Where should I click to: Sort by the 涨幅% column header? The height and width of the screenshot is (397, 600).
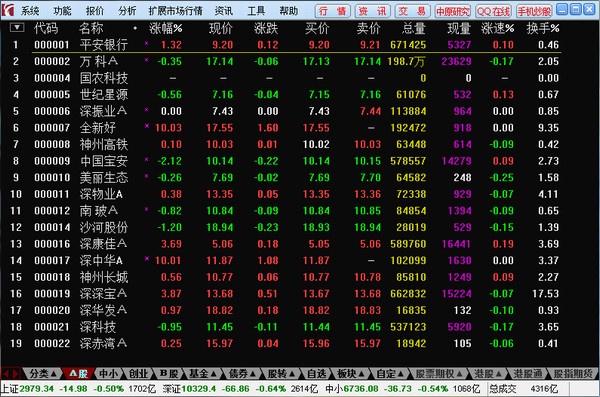click(x=166, y=28)
